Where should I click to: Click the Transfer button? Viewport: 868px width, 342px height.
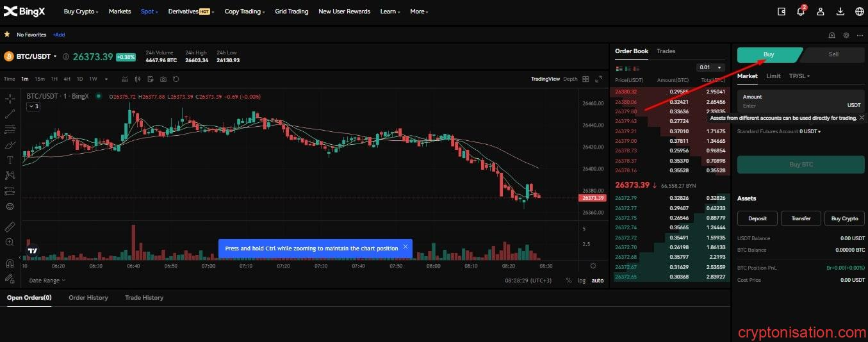pos(801,218)
